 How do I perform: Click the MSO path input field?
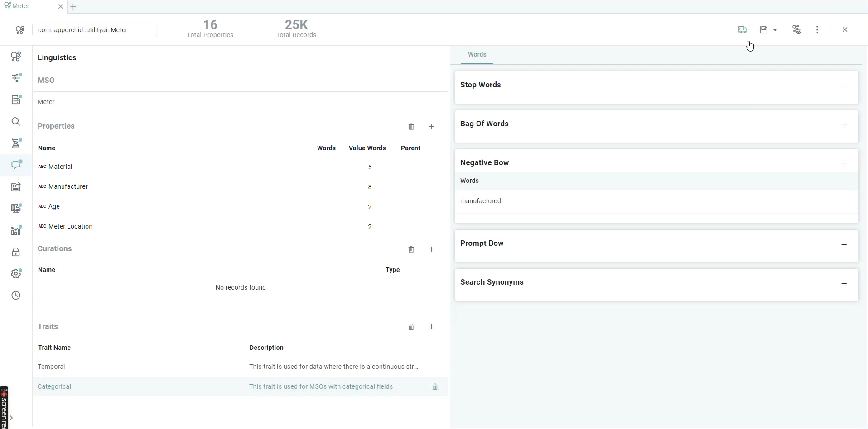(x=95, y=30)
